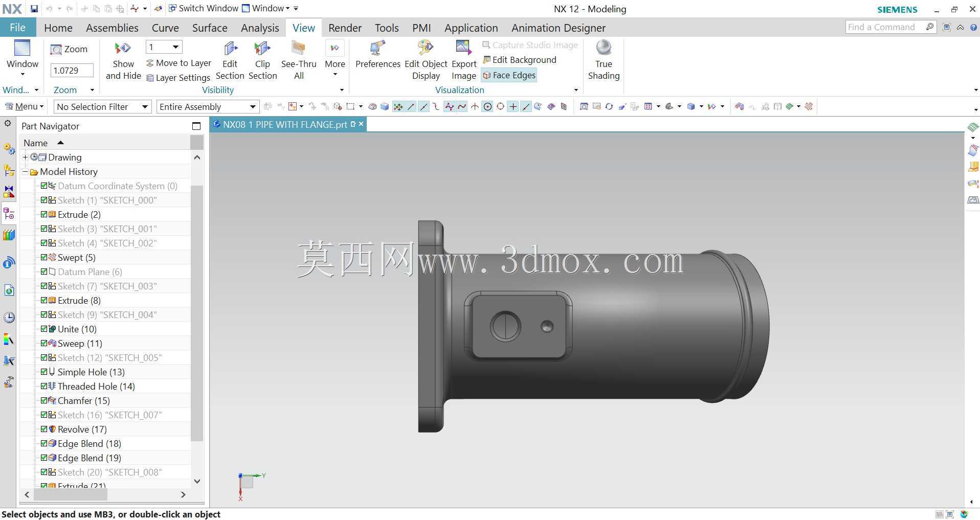Image resolution: width=980 pixels, height=520 pixels.
Task: Select the Extrude (8) feature
Action: (x=79, y=300)
